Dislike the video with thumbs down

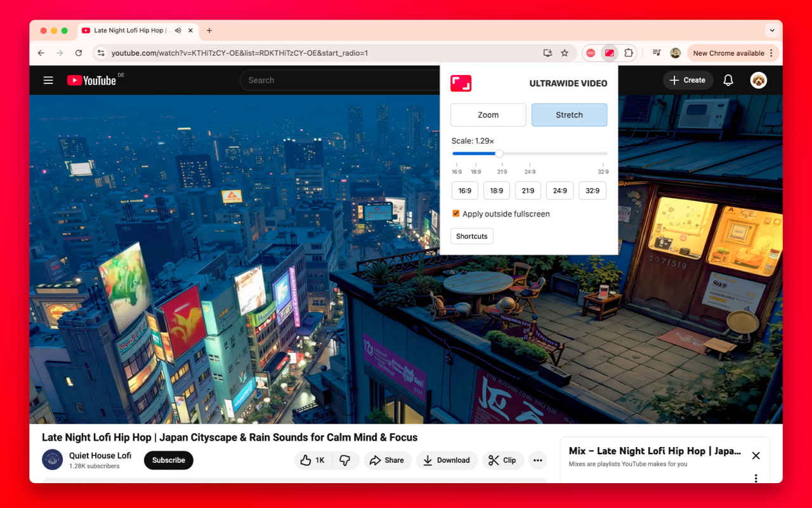(345, 460)
